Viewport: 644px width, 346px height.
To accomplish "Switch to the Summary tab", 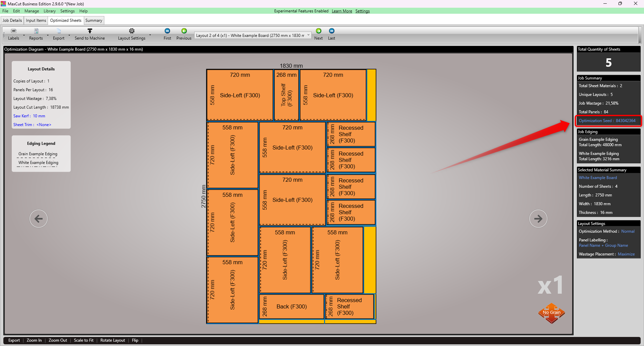I will (94, 20).
